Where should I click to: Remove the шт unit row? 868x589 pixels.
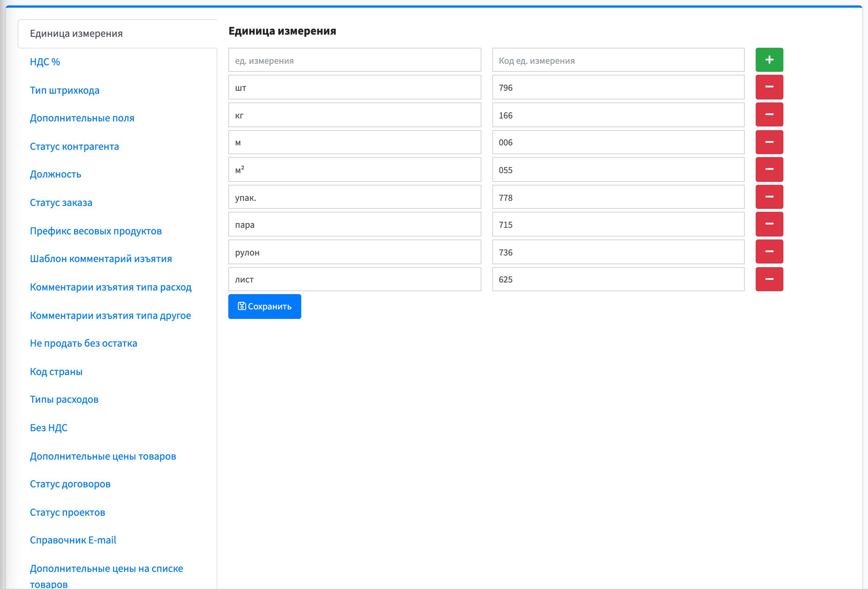(769, 87)
